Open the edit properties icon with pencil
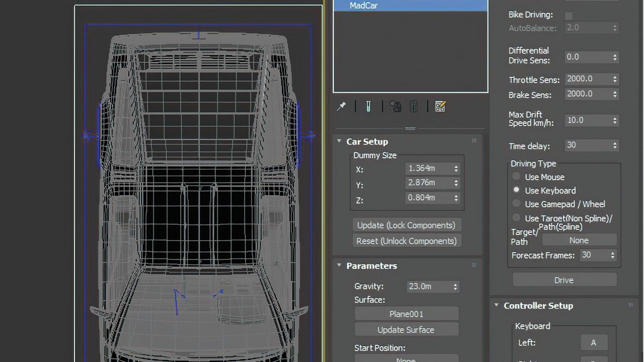Screen dimensions: 644x362 (x=440, y=106)
